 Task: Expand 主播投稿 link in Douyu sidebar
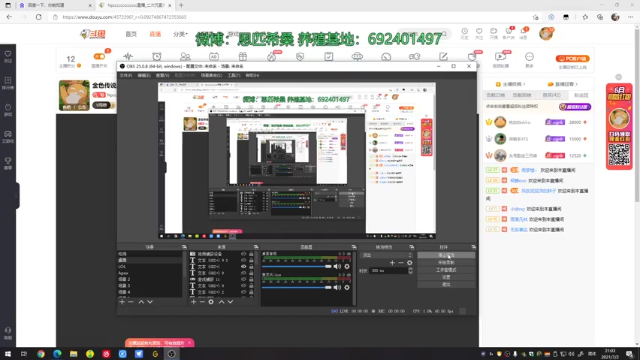pos(510,84)
